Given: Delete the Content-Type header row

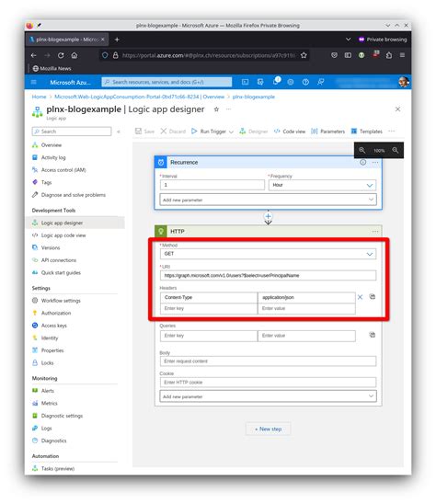Looking at the screenshot, I should 361,297.
